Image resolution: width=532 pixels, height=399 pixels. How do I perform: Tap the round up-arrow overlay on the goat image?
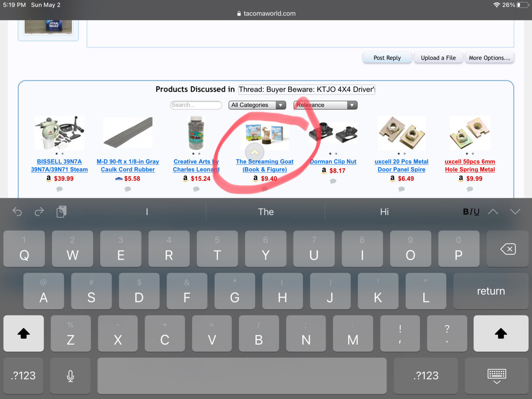point(255,152)
